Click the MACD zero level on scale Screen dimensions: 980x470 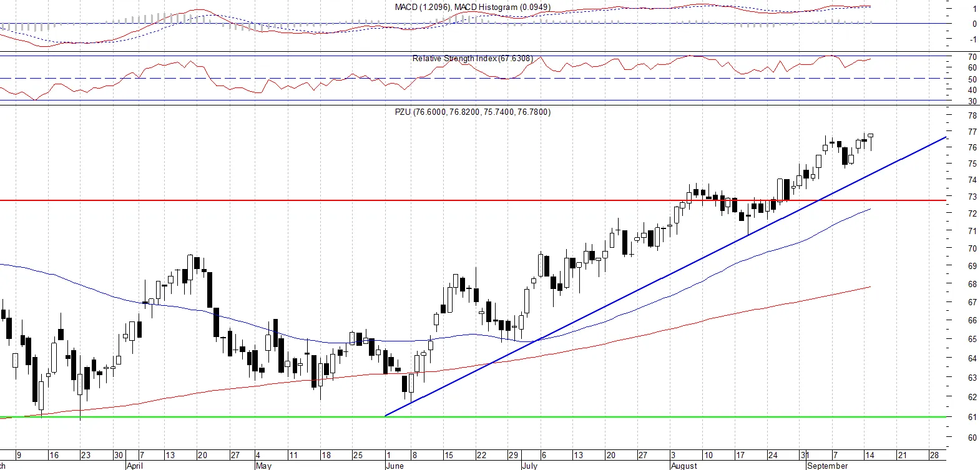pyautogui.click(x=974, y=24)
